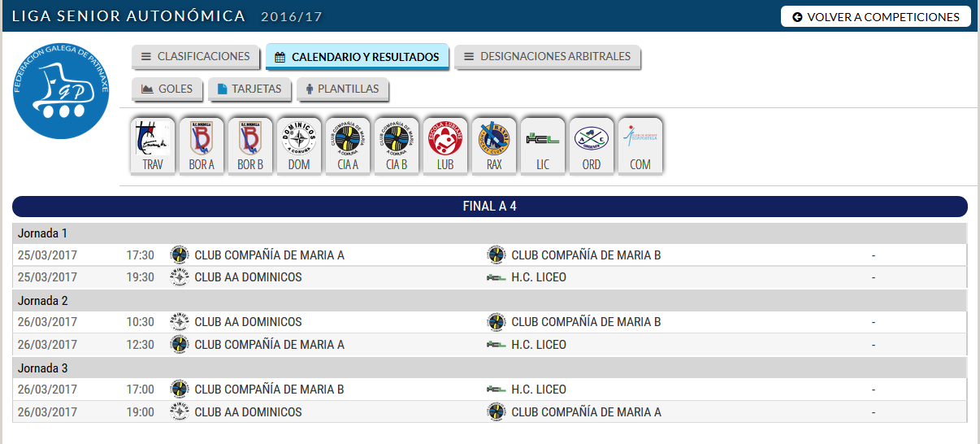Filter by the DOM team icon
980x444 pixels.
(x=299, y=146)
